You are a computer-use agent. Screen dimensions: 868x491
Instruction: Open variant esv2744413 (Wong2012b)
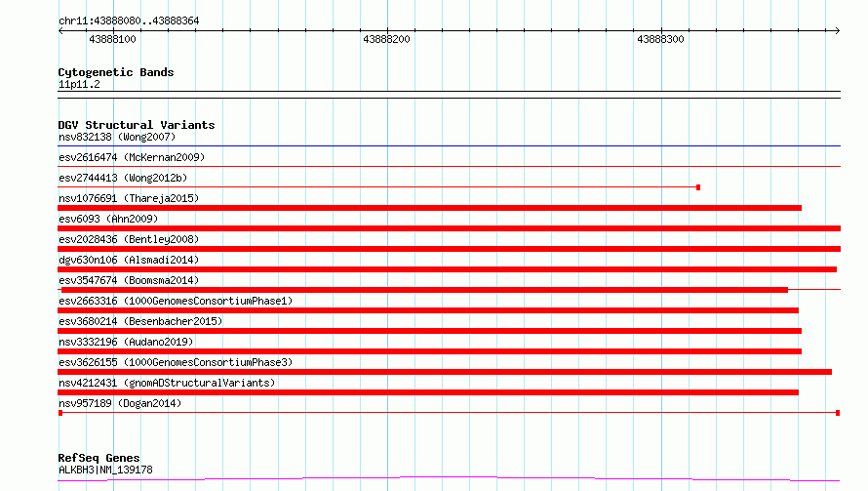pos(123,178)
